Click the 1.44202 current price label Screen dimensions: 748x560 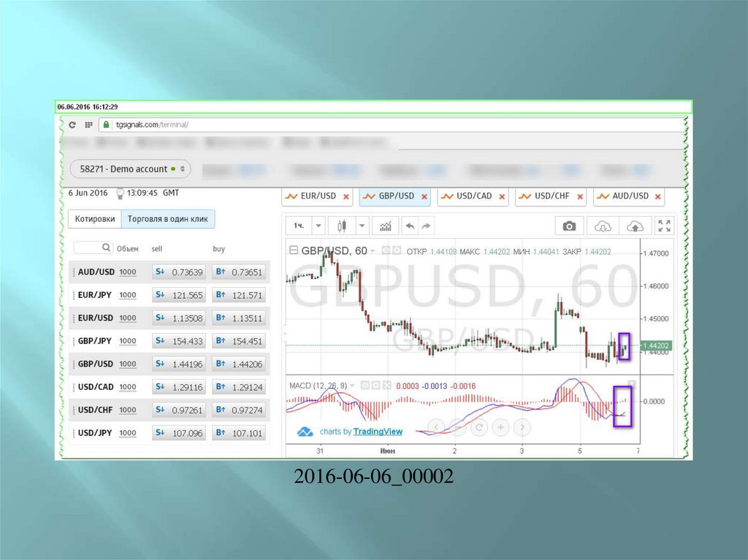(655, 345)
